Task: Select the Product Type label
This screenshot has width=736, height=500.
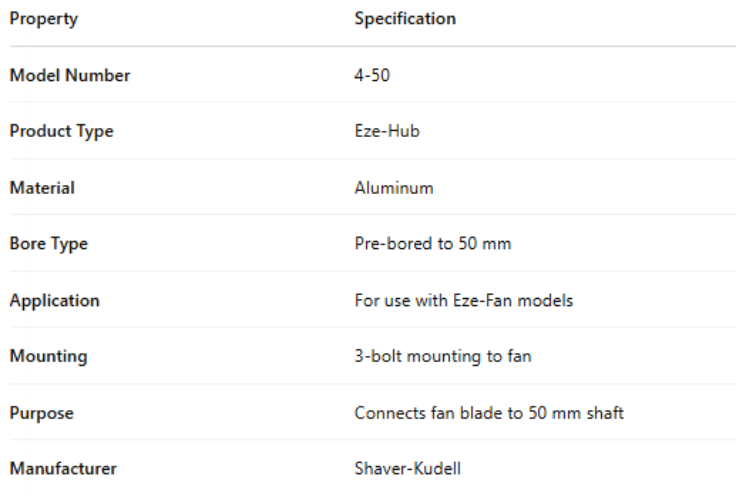Action: (x=62, y=131)
